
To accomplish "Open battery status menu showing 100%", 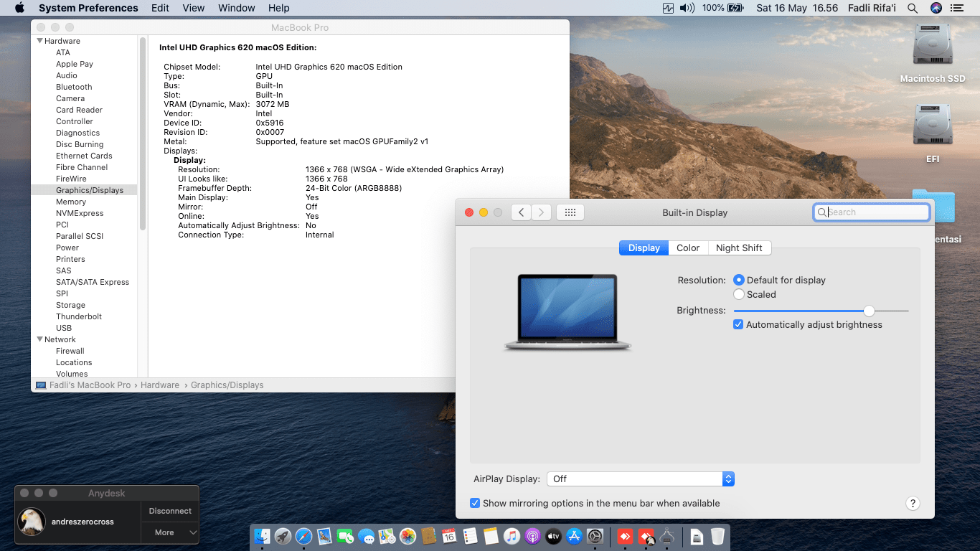I will click(723, 8).
